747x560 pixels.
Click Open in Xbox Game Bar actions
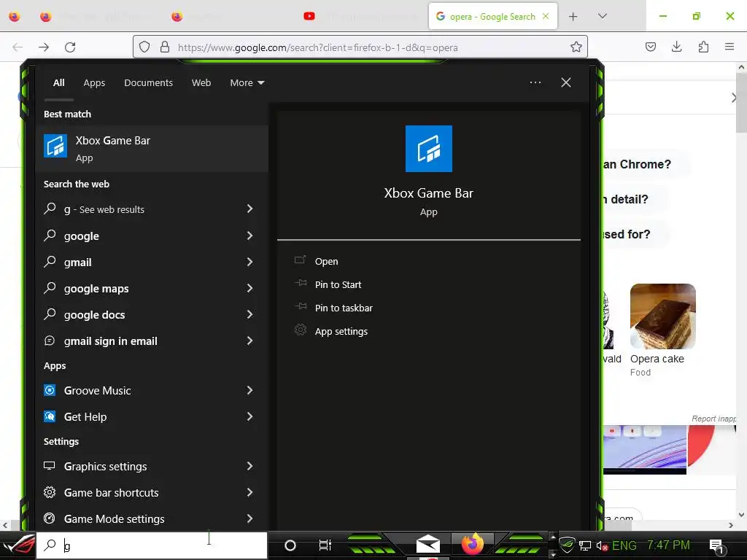pos(326,262)
